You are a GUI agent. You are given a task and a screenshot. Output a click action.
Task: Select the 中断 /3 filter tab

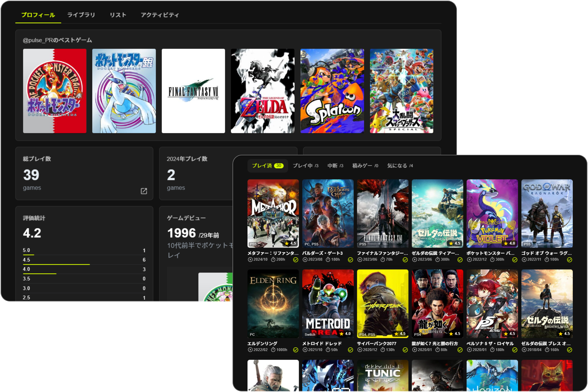pos(335,166)
